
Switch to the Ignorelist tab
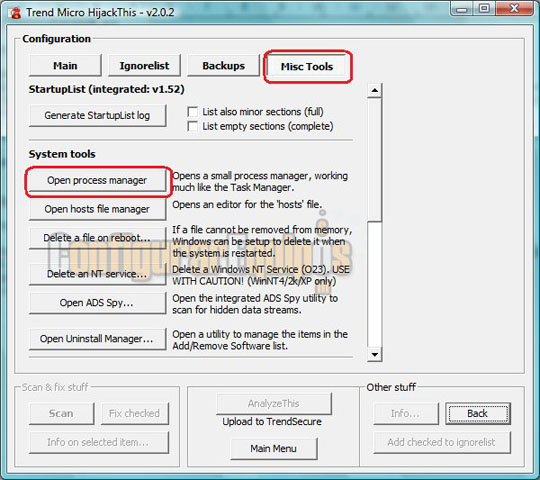point(144,65)
